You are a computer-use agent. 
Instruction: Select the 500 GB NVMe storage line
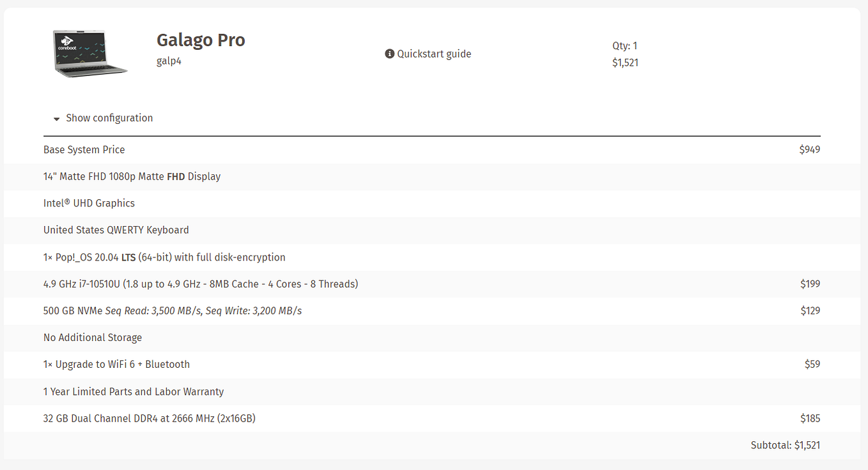pyautogui.click(x=173, y=311)
